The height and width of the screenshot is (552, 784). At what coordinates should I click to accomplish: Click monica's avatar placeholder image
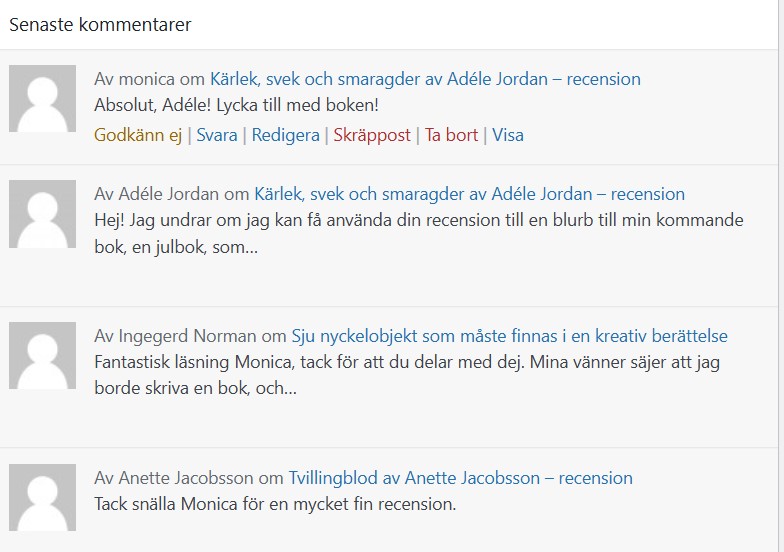point(42,98)
